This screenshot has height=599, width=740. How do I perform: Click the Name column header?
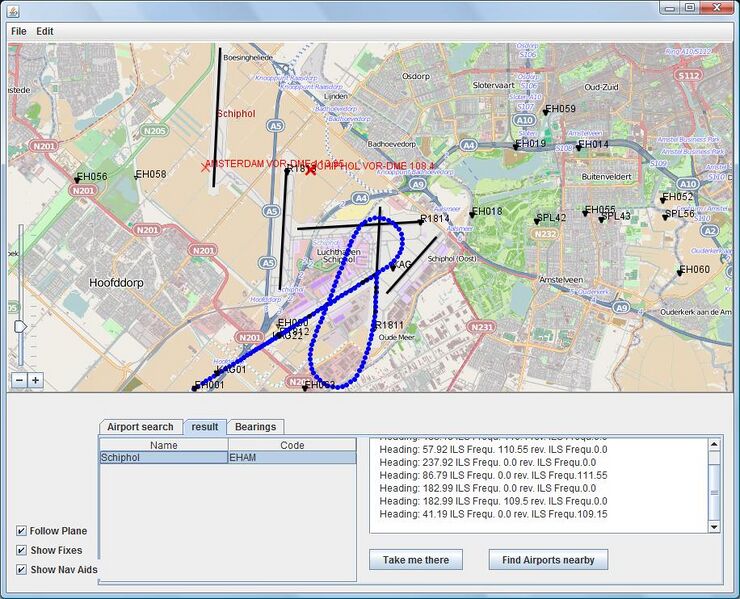[164, 445]
